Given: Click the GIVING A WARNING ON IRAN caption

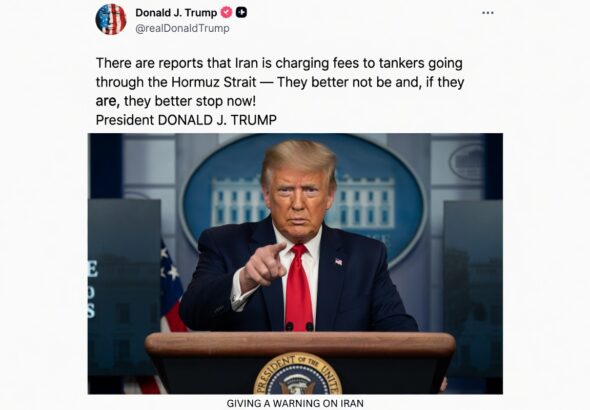Looking at the screenshot, I should point(295,403).
